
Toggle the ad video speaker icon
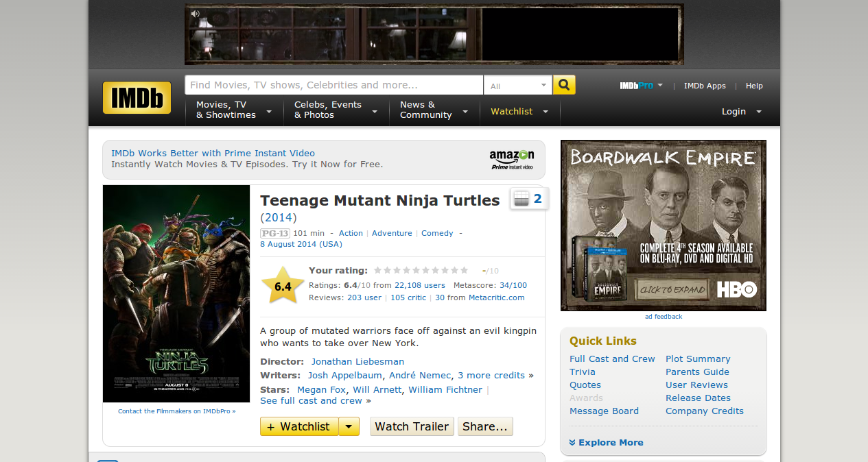click(x=195, y=14)
